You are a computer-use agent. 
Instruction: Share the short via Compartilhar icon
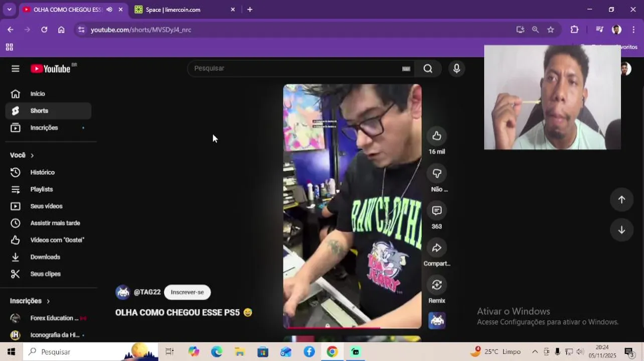[x=437, y=248]
